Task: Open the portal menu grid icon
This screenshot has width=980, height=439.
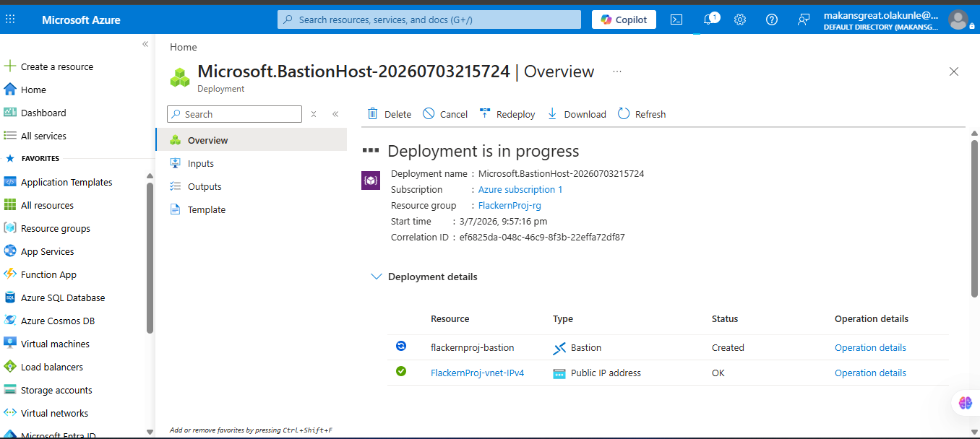Action: click(10, 19)
